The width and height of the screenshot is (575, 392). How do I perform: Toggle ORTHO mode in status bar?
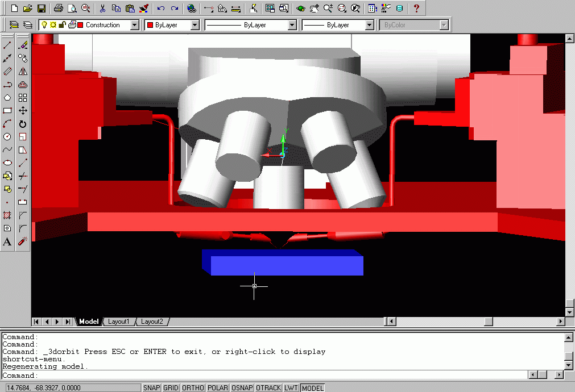pyautogui.click(x=191, y=388)
